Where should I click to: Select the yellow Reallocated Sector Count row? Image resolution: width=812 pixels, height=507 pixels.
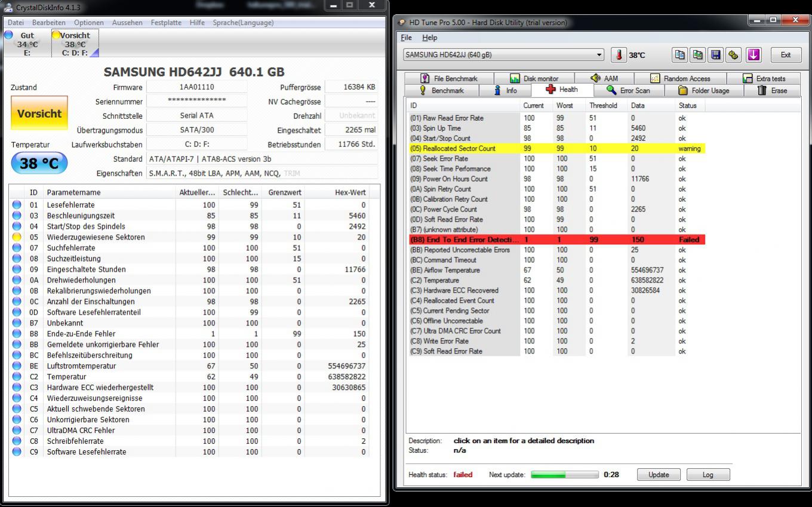(x=556, y=149)
